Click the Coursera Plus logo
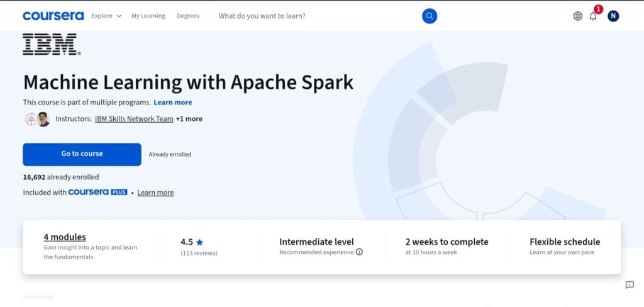The height and width of the screenshot is (307, 644). (97, 193)
